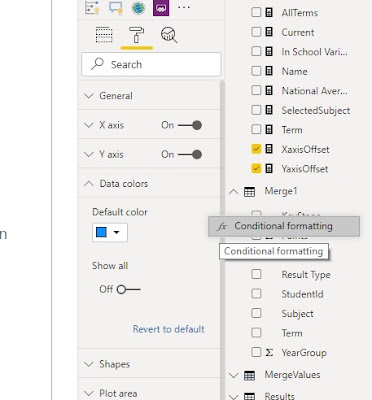Select the Q&A visual icon

116,7
